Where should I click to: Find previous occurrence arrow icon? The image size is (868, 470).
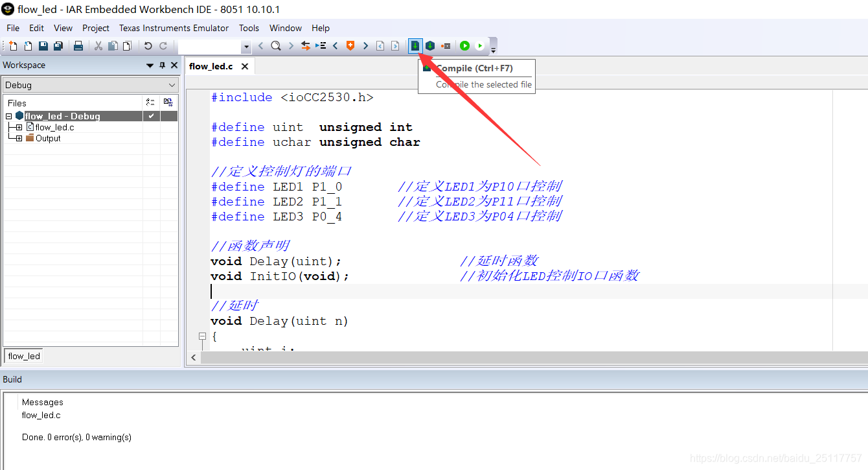tap(261, 46)
